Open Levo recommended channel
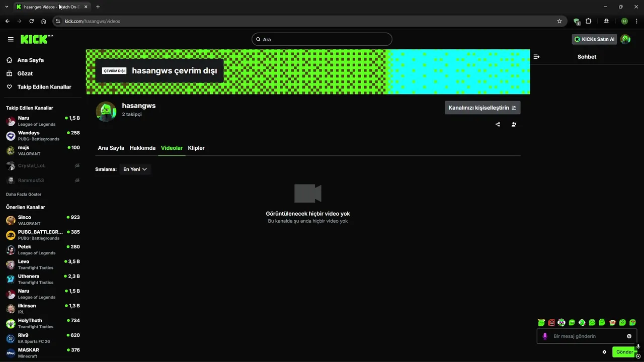Viewport: 644px width, 362px height. pos(43,264)
